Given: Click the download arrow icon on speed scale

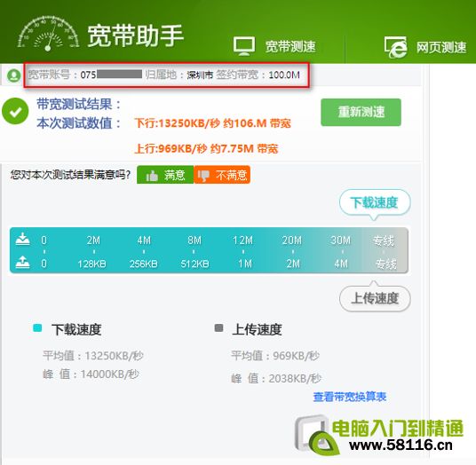Looking at the screenshot, I should coord(23,239).
